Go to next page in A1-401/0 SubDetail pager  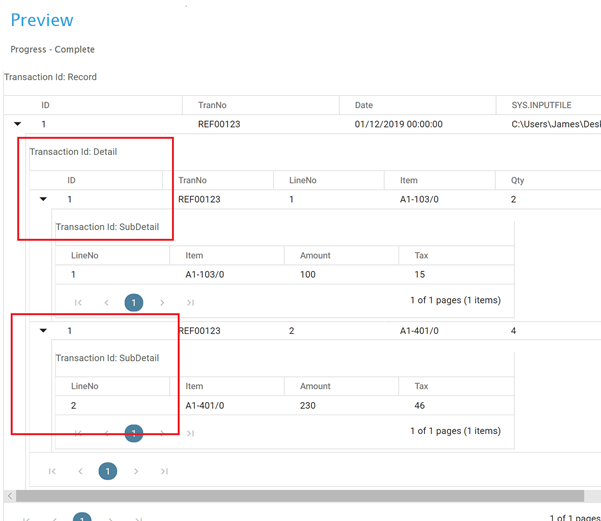(x=162, y=433)
